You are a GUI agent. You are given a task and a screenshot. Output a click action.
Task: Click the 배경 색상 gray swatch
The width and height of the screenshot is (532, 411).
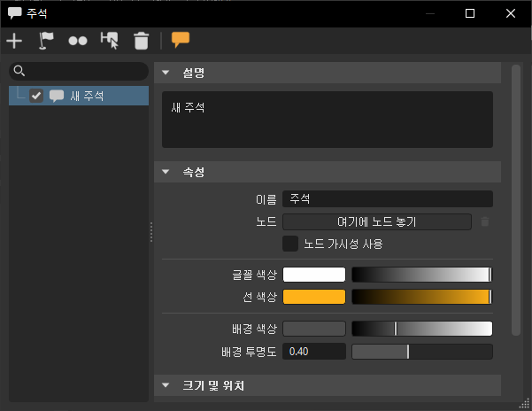(x=314, y=329)
